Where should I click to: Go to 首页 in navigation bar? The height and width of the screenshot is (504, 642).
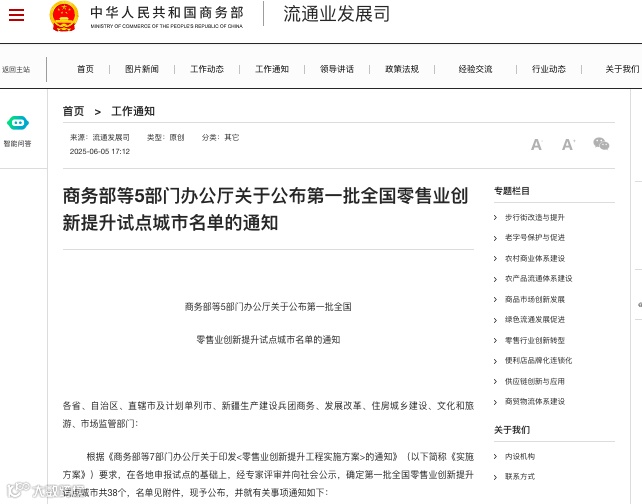85,69
